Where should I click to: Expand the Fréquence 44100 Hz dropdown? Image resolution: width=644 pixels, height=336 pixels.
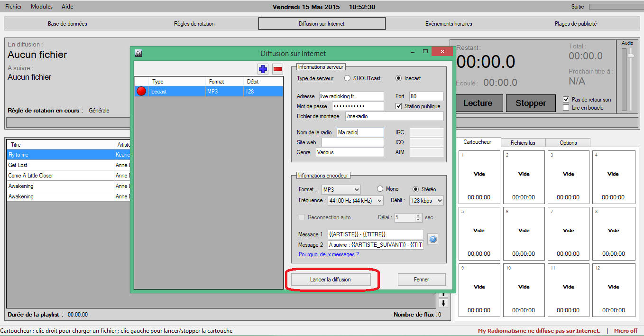pyautogui.click(x=355, y=201)
